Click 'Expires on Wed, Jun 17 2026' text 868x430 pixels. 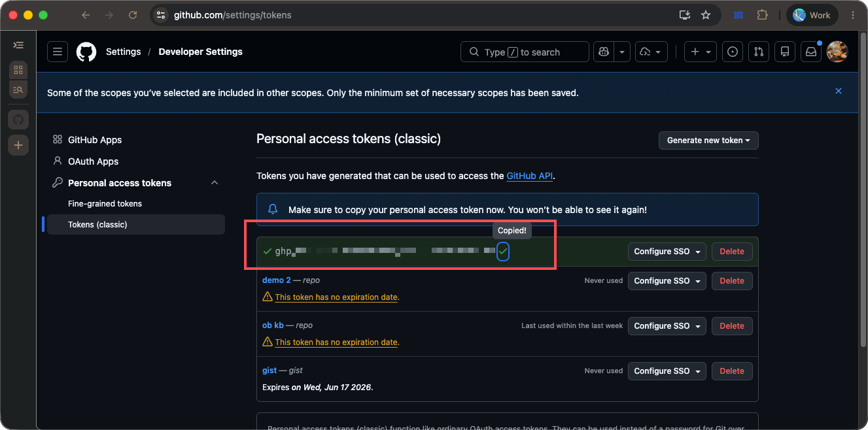tap(317, 387)
